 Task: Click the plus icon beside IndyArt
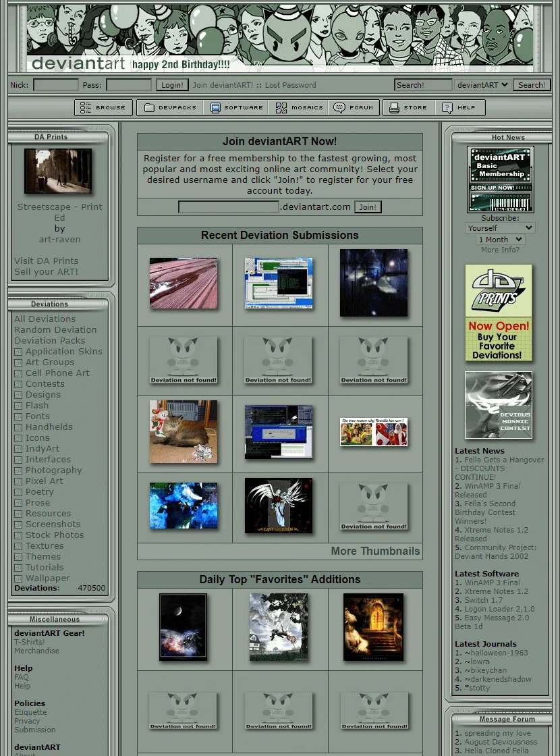tap(18, 450)
